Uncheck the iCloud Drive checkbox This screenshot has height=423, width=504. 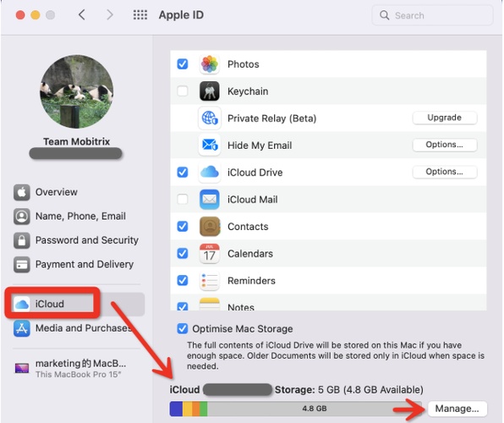tap(183, 172)
